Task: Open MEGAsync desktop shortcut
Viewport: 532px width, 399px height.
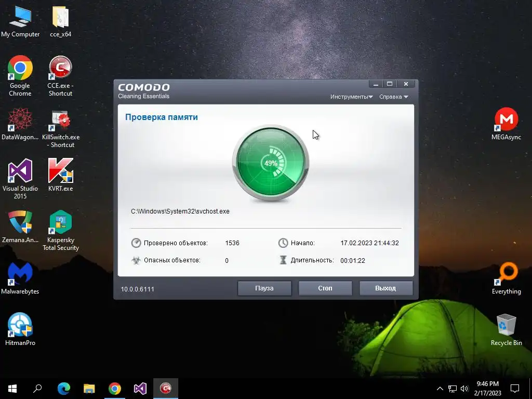Action: [506, 124]
